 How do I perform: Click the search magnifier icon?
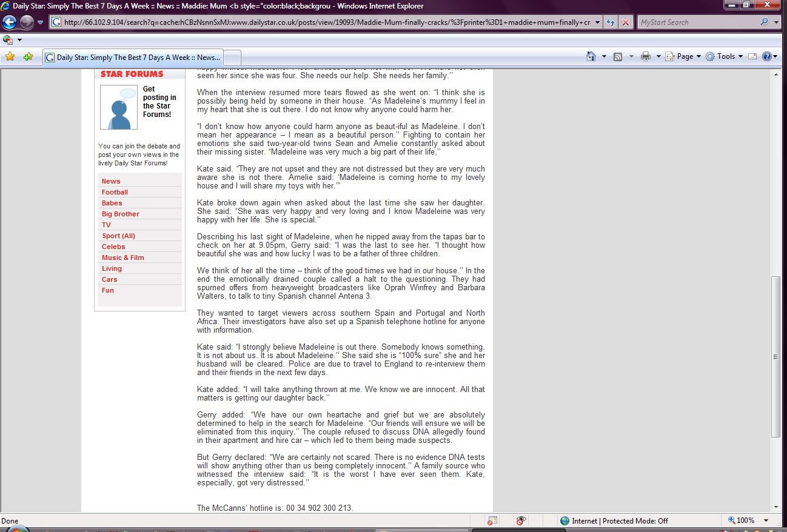pyautogui.click(x=764, y=22)
